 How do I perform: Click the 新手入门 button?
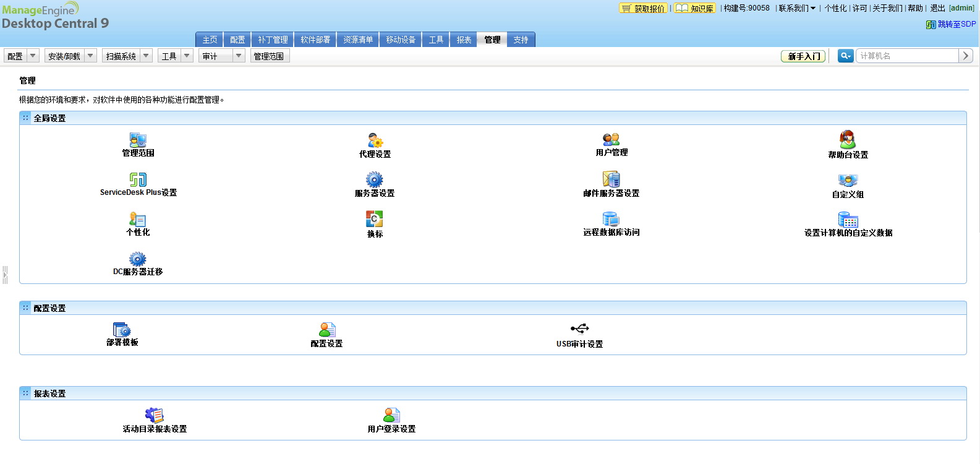pos(803,56)
